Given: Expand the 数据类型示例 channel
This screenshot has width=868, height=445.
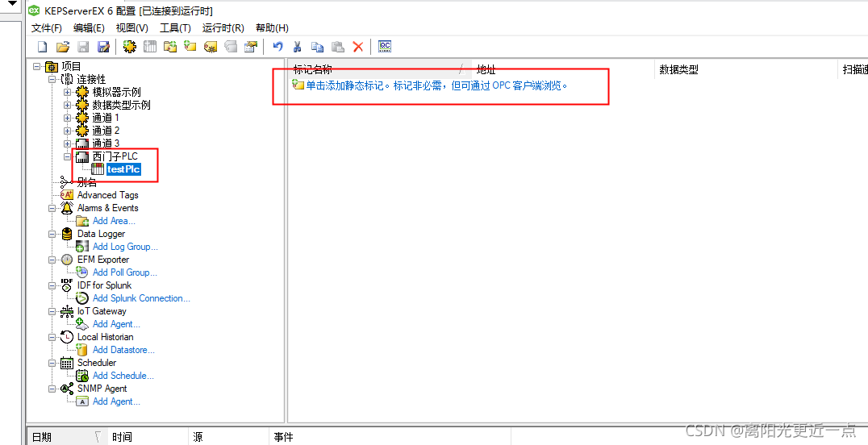Looking at the screenshot, I should [x=68, y=105].
